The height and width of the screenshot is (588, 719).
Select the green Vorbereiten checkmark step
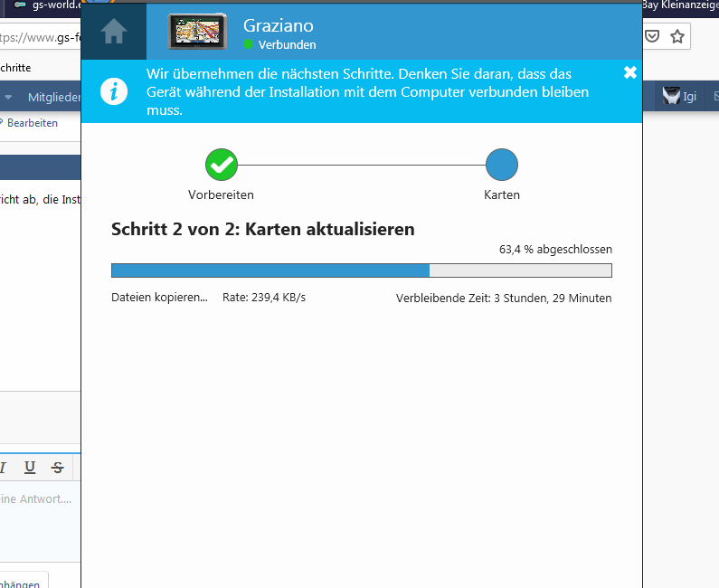tap(221, 165)
